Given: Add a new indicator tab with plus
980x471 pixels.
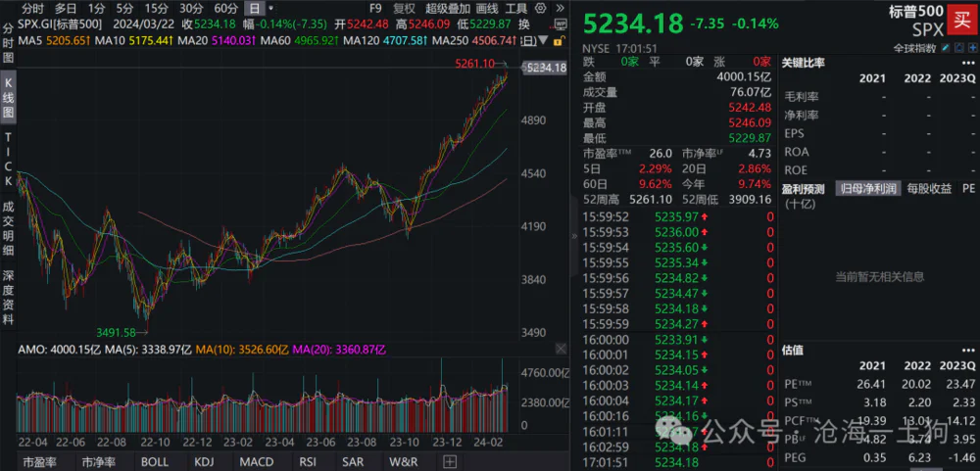Looking at the screenshot, I should pos(450,462).
